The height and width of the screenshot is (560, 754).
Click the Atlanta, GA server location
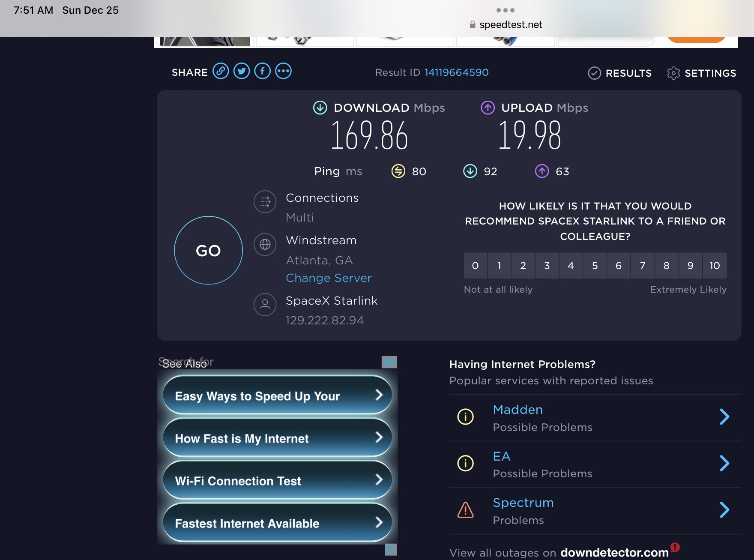tap(319, 261)
